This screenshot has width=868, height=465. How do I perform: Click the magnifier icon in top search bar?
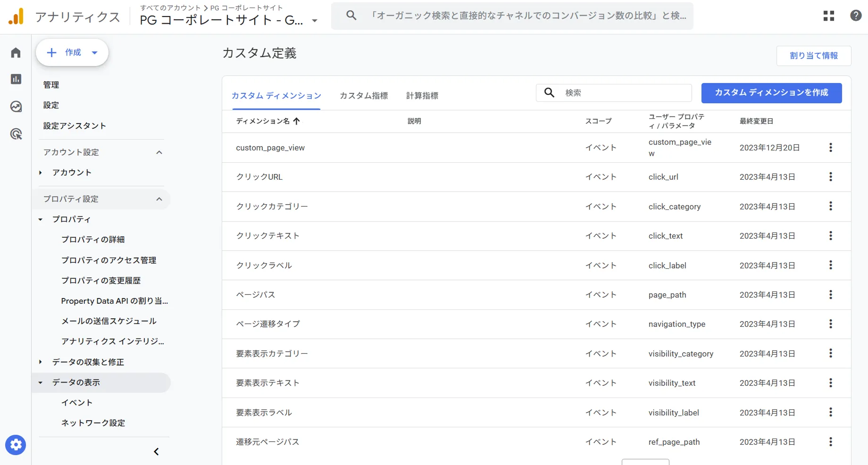point(351,16)
